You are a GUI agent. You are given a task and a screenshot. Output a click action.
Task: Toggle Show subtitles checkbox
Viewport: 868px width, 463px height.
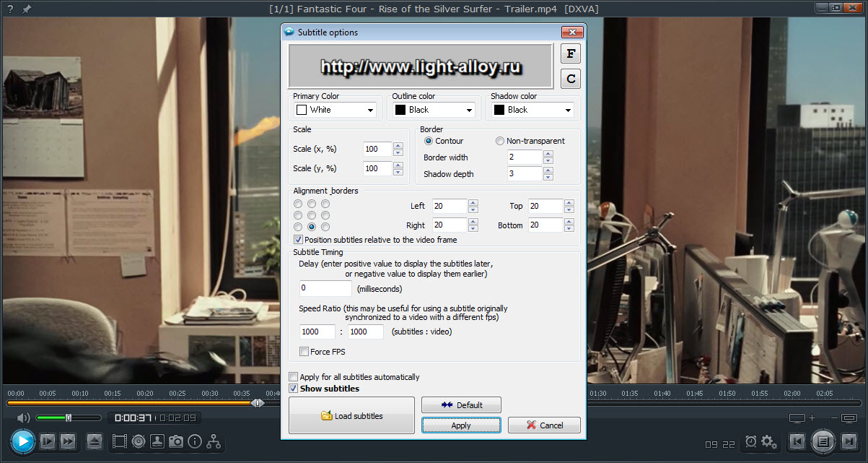click(293, 389)
